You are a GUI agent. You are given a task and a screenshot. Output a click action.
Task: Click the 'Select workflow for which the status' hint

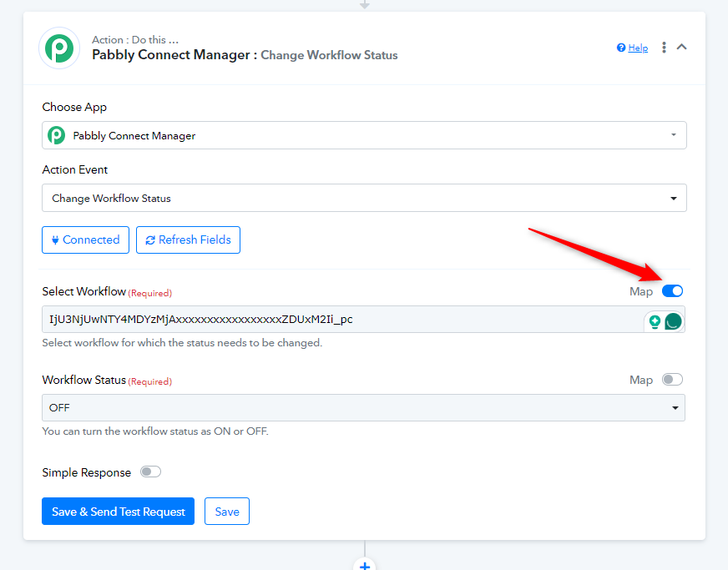point(182,343)
